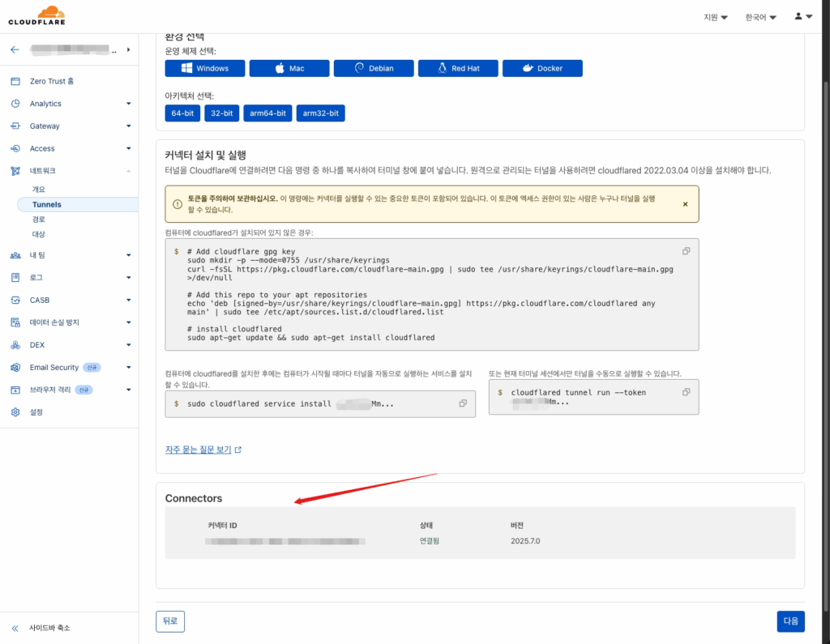The image size is (830, 644).
Task: Expand the Gateway section arrow
Action: coord(129,126)
